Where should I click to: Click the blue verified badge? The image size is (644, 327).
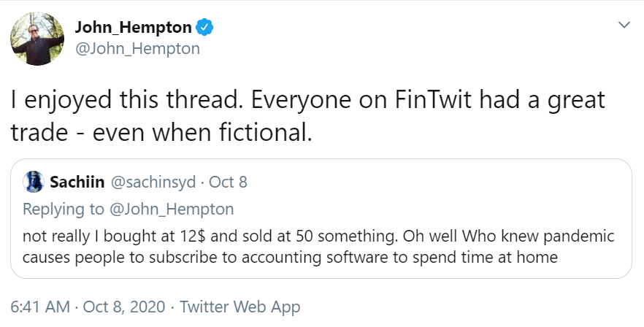click(205, 28)
